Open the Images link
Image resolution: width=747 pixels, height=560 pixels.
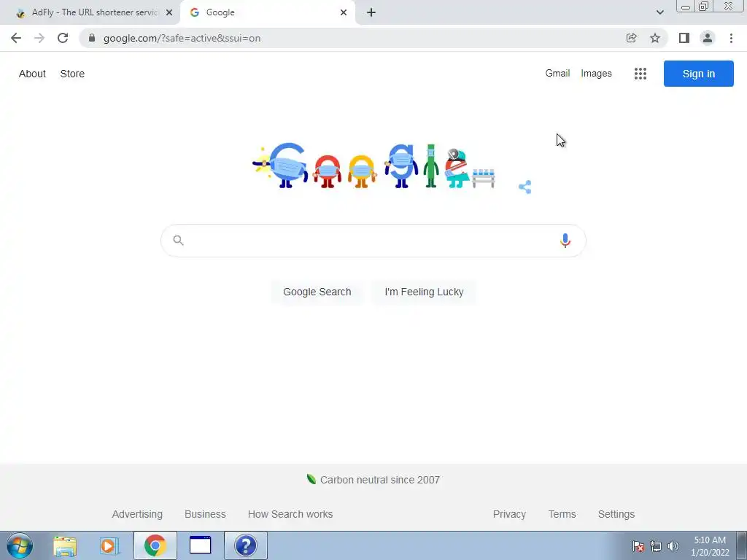point(596,74)
